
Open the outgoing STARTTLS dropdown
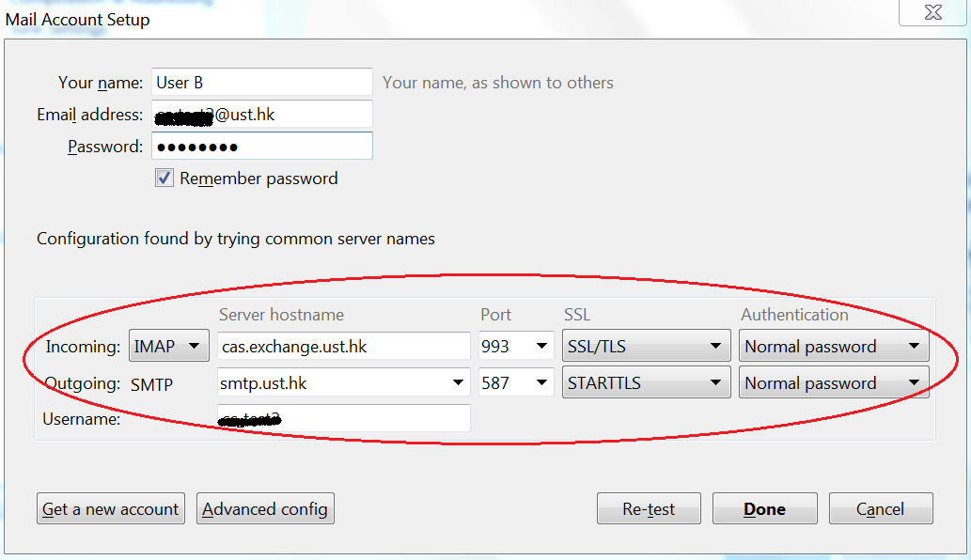pos(646,383)
